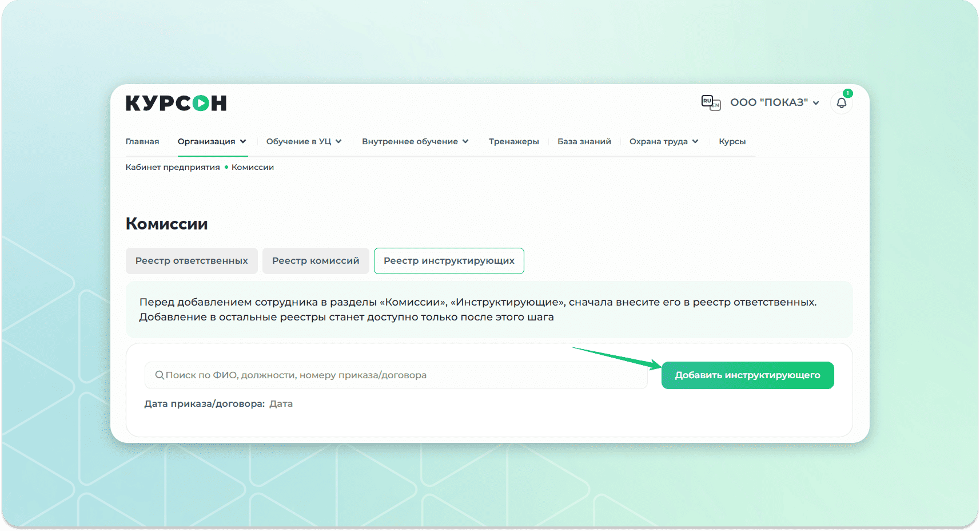Expand the Организация menu
This screenshot has width=980, height=531.
[212, 141]
